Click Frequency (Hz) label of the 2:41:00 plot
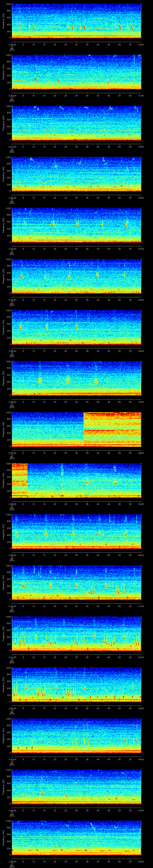The image size is (153, 868). (3, 633)
